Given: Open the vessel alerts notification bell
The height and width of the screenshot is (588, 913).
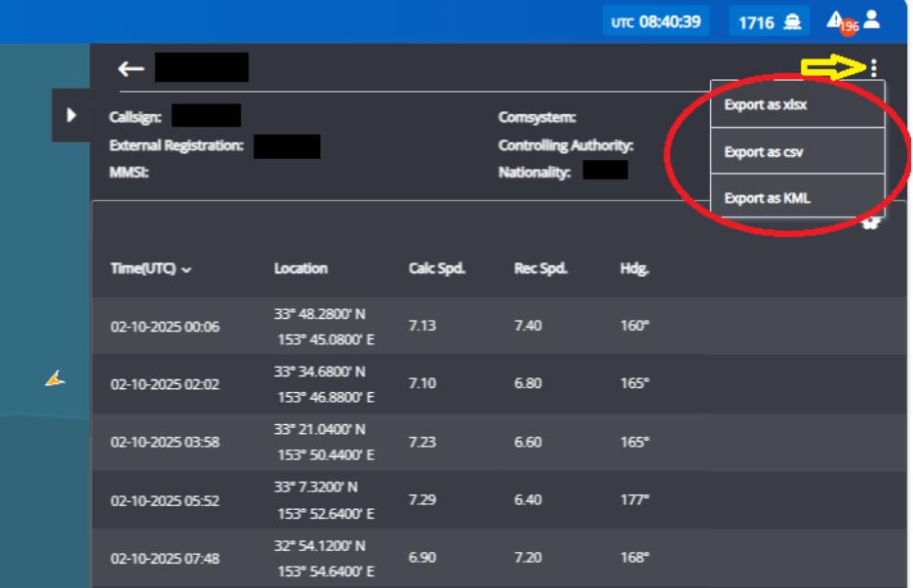Looking at the screenshot, I should point(836,20).
